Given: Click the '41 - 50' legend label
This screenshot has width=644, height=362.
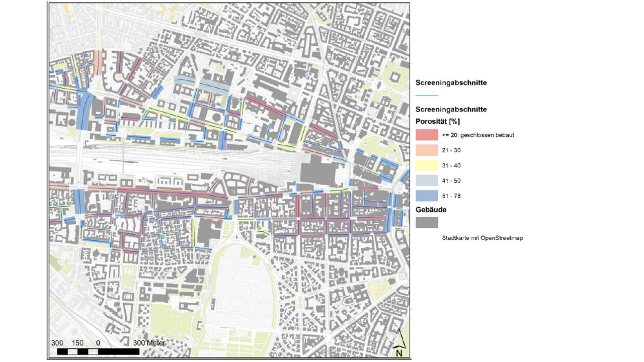Looking at the screenshot, I should click(x=451, y=180).
